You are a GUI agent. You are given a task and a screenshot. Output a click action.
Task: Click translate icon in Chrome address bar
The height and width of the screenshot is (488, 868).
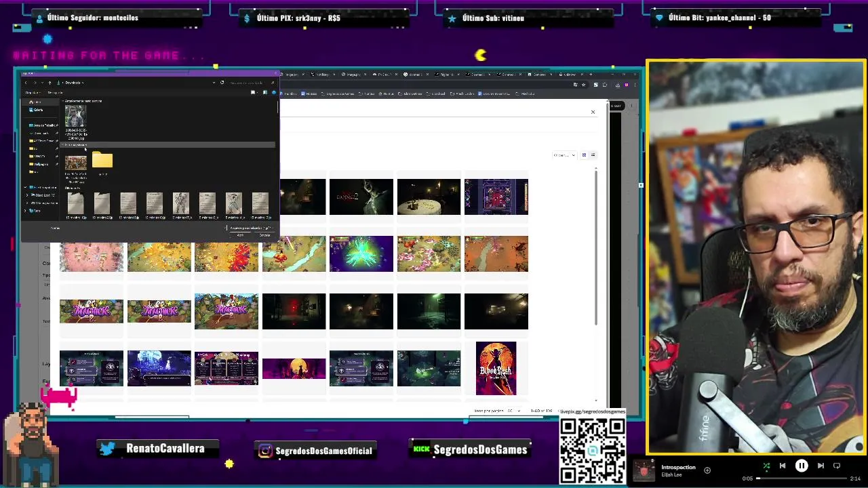coord(575,85)
